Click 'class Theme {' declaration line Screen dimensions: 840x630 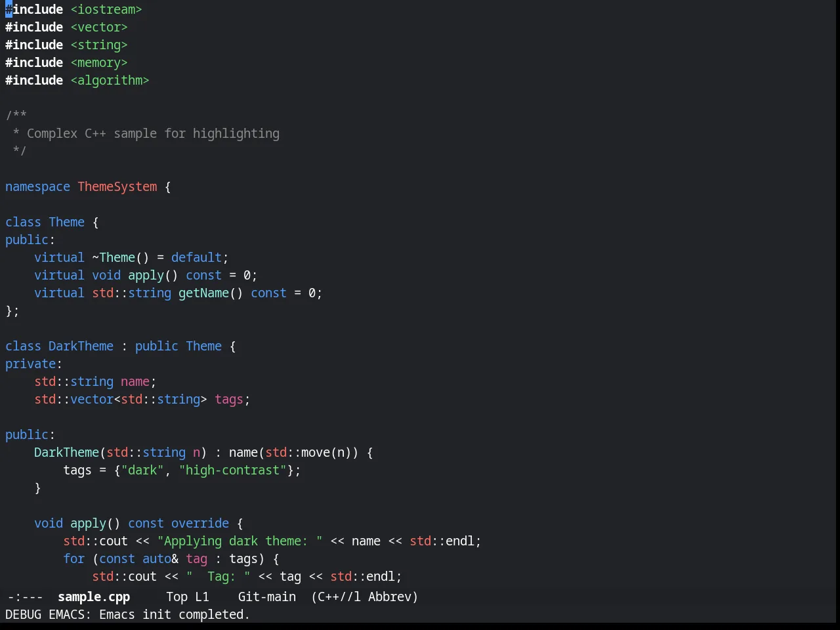pos(52,222)
